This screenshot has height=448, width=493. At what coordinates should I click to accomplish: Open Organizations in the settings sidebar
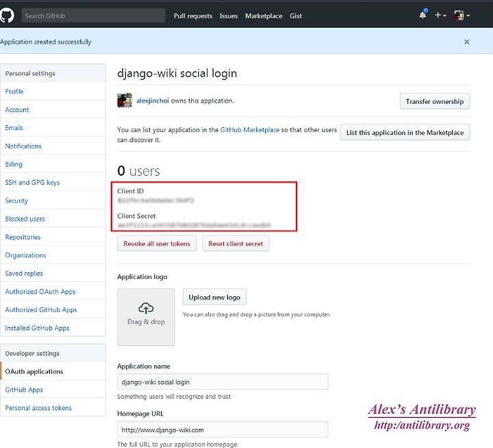(x=53, y=255)
